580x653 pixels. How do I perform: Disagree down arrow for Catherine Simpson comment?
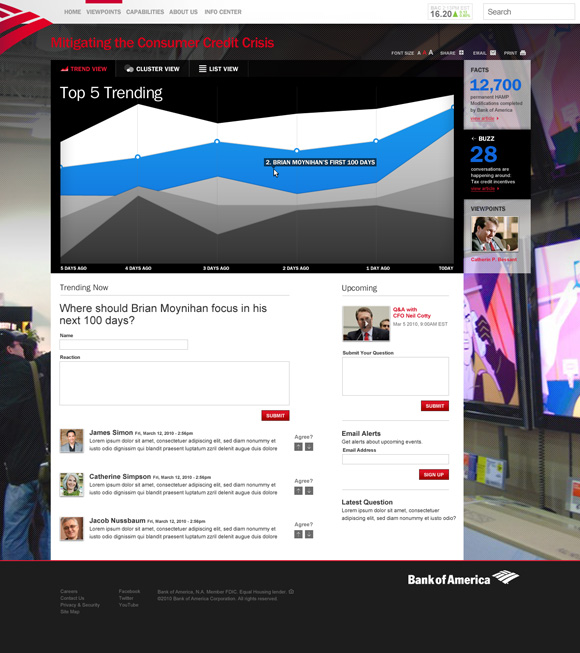point(309,491)
